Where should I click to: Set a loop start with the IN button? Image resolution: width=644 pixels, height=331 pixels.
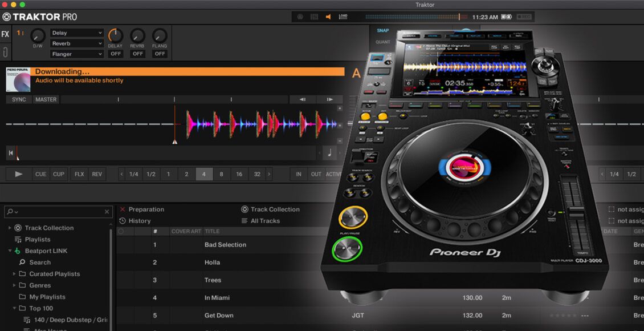[x=299, y=174]
